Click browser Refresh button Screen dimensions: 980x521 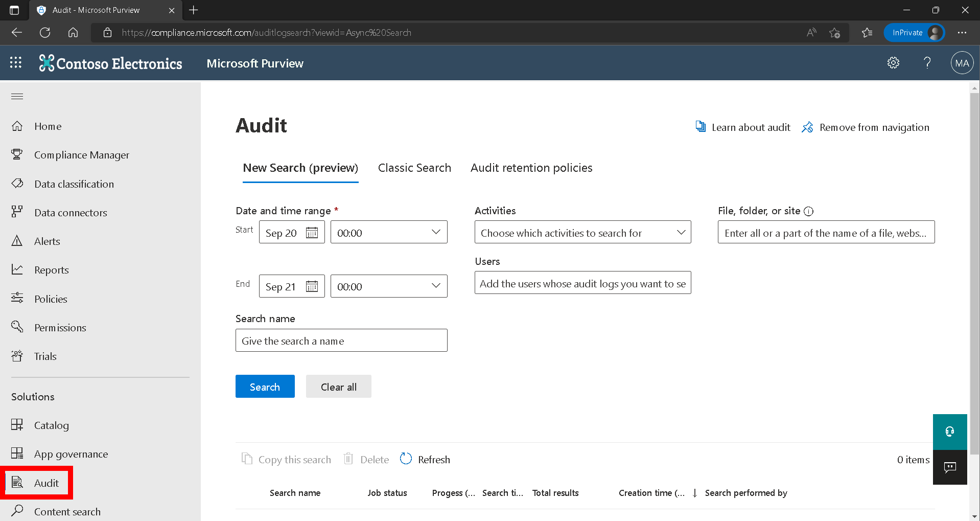45,33
